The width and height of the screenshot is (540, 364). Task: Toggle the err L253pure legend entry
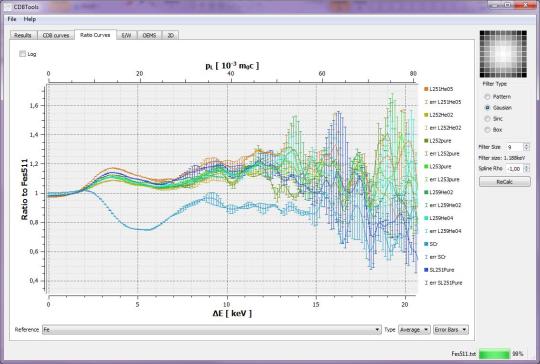(x=442, y=179)
